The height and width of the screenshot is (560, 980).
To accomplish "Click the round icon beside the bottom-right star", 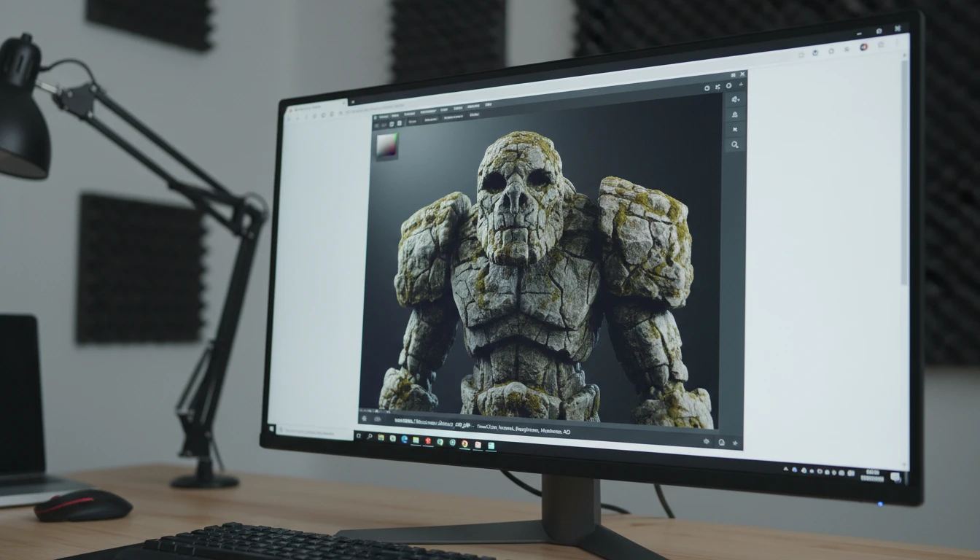I will 722,443.
